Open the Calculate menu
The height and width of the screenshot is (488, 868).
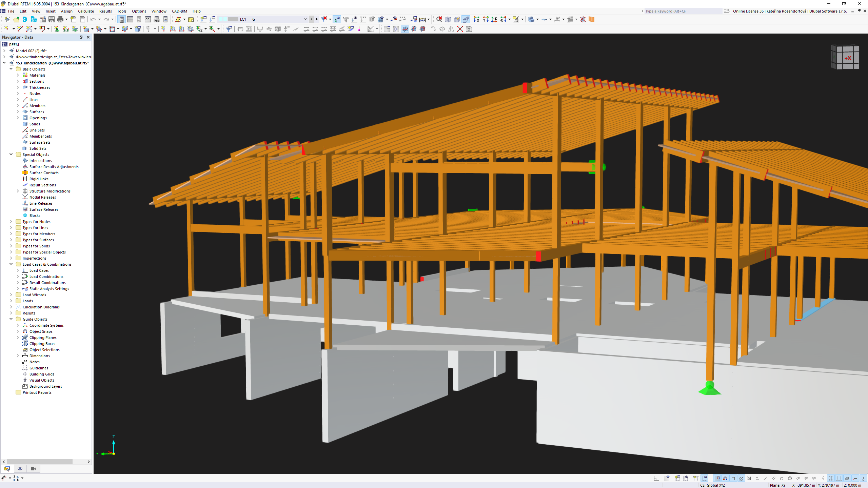86,11
